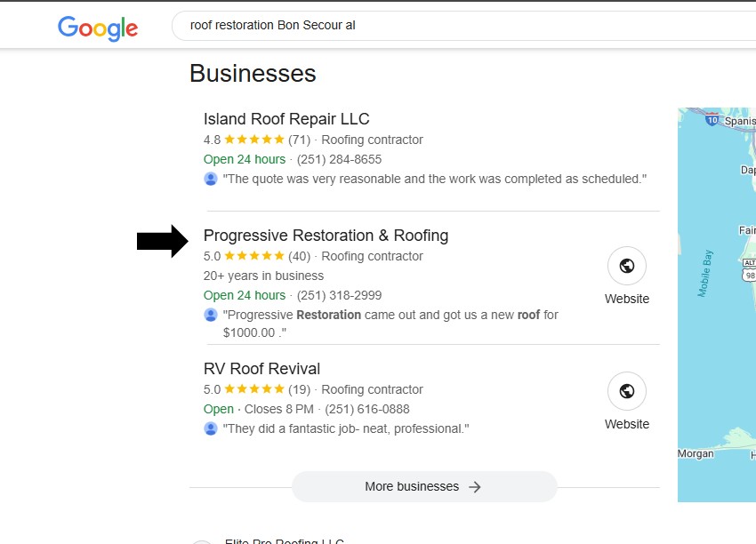Open Progressive Restoration & Roofing website globe icon
This screenshot has height=544, width=756.
(626, 266)
